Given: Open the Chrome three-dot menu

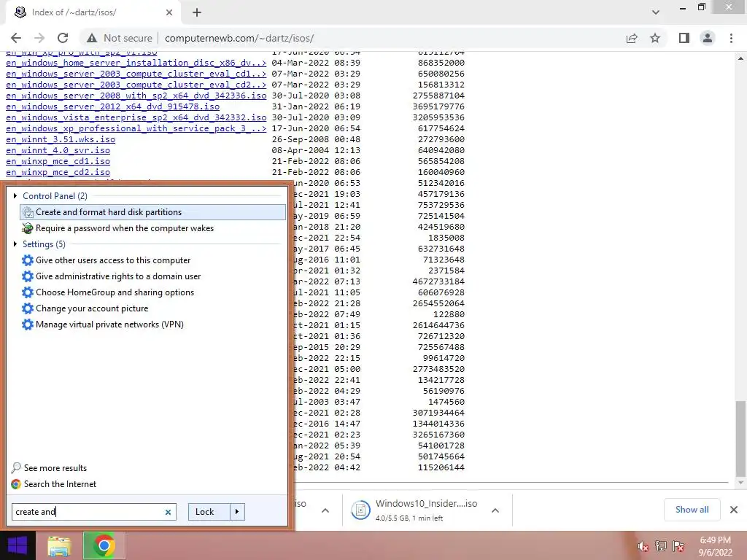Looking at the screenshot, I should click(x=731, y=38).
